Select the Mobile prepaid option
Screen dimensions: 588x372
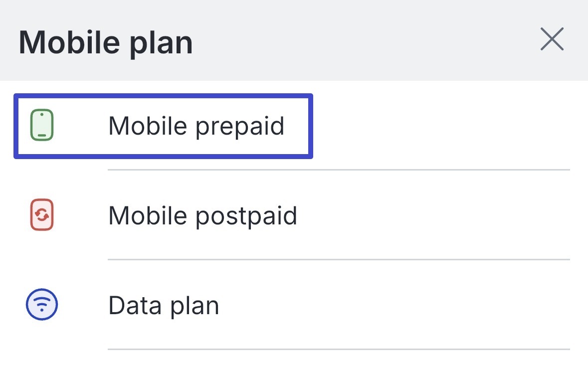pyautogui.click(x=196, y=126)
